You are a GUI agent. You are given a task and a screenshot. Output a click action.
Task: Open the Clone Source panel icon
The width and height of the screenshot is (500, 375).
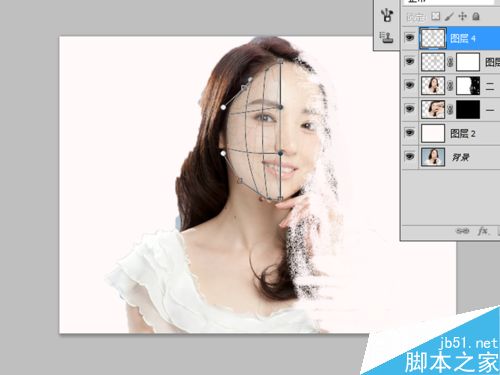pyautogui.click(x=387, y=38)
